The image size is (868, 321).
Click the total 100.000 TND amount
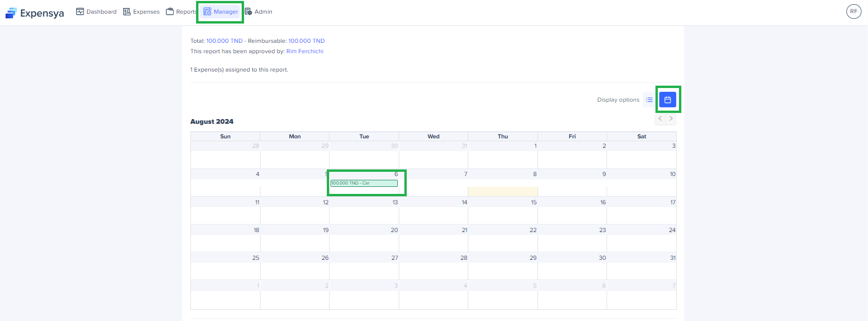coord(224,41)
